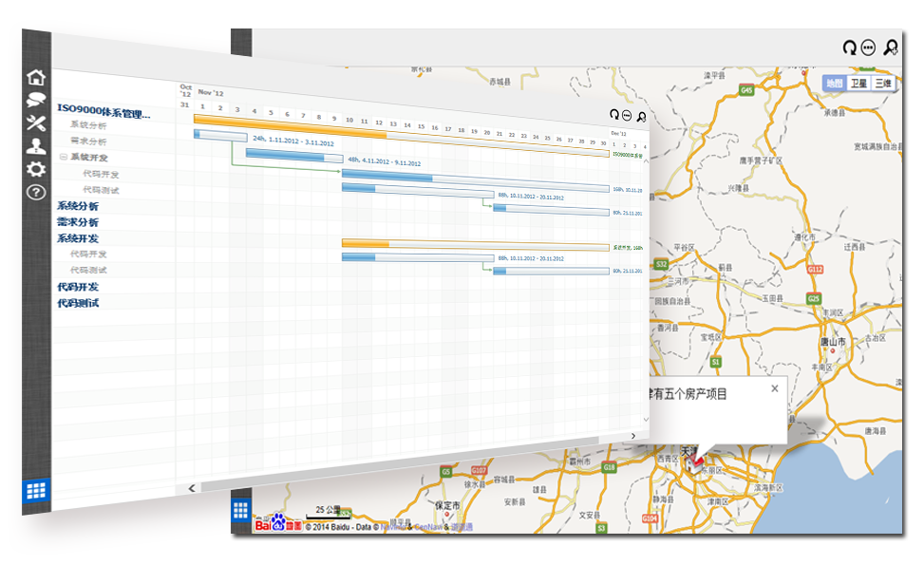The image size is (924, 584).
Task: Open the apps grid icon in map window
Action: [x=241, y=510]
